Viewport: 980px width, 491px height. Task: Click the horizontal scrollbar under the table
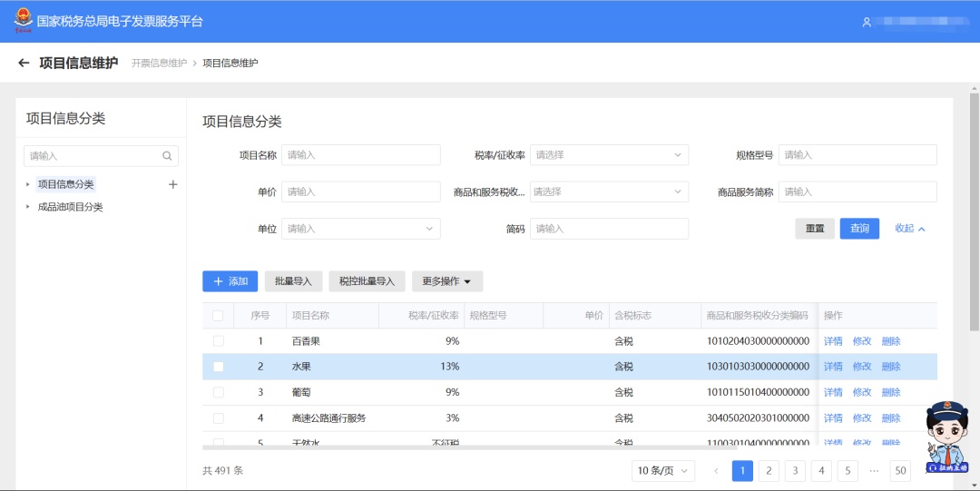469,447
